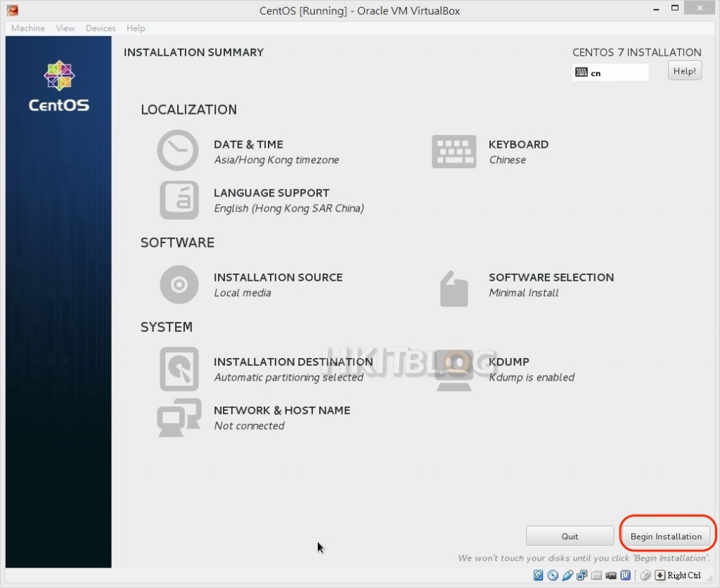The image size is (720, 588).
Task: Click 'Local media' text
Action: pos(243,293)
